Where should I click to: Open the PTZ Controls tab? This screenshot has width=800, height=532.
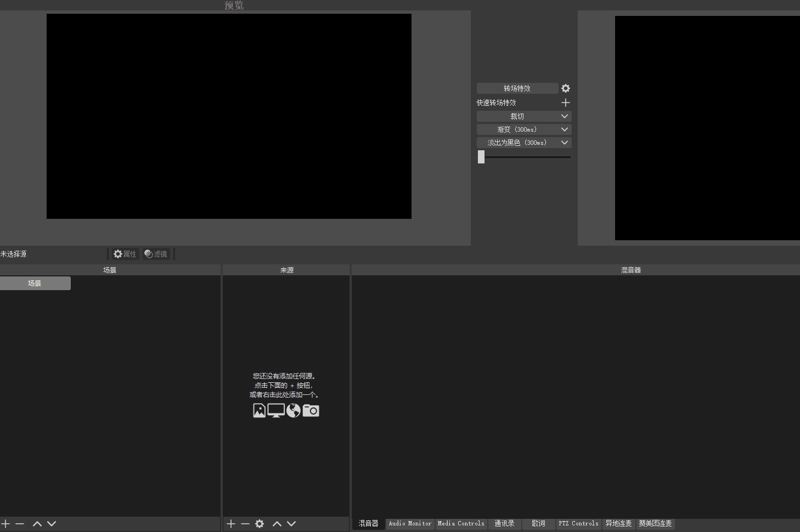point(578,524)
